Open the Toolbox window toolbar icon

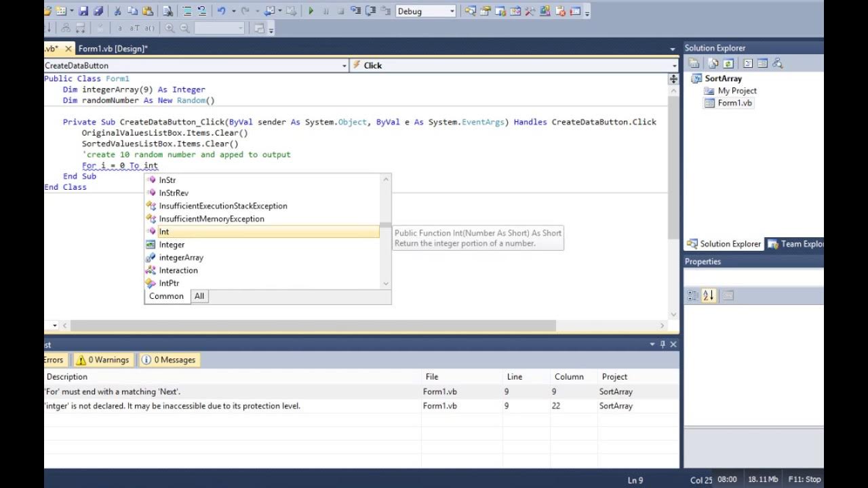pyautogui.click(x=530, y=12)
